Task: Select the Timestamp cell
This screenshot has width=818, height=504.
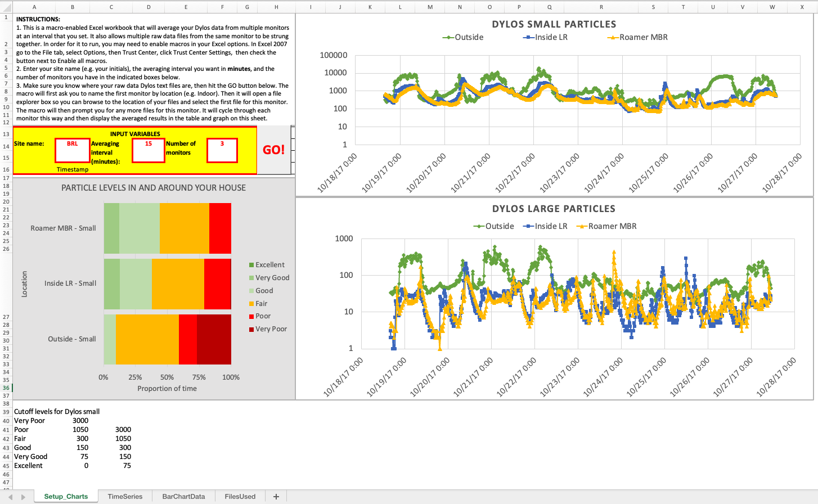Action: tap(73, 169)
